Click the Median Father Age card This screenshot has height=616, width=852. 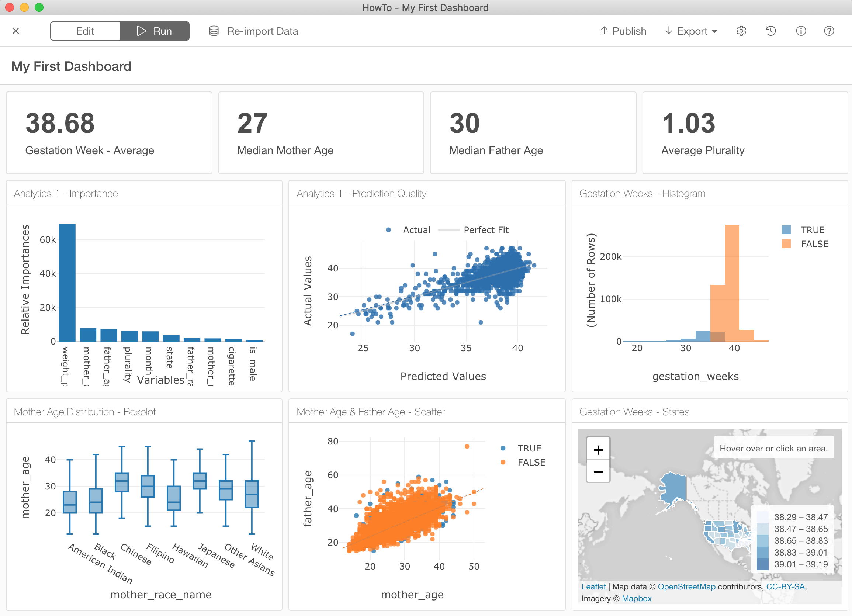point(533,133)
